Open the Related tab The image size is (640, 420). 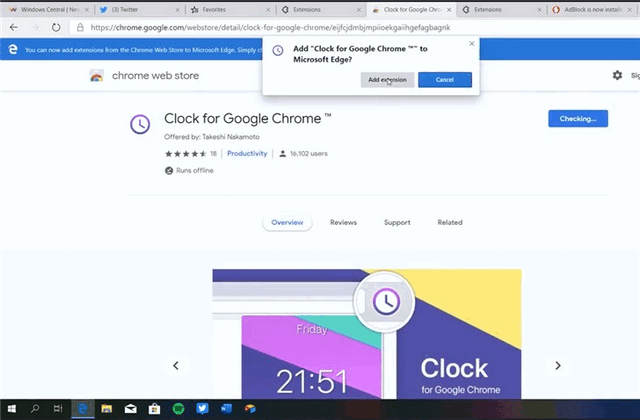point(449,223)
